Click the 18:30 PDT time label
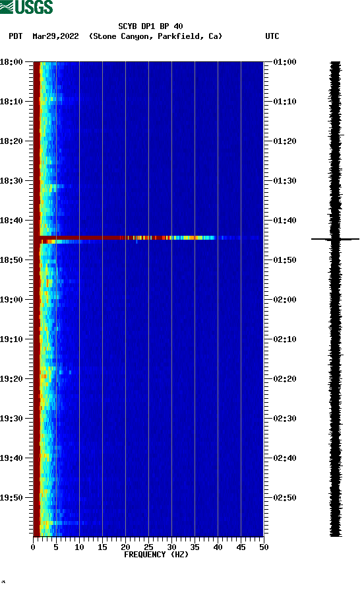The width and height of the screenshot is (364, 589). click(x=11, y=181)
